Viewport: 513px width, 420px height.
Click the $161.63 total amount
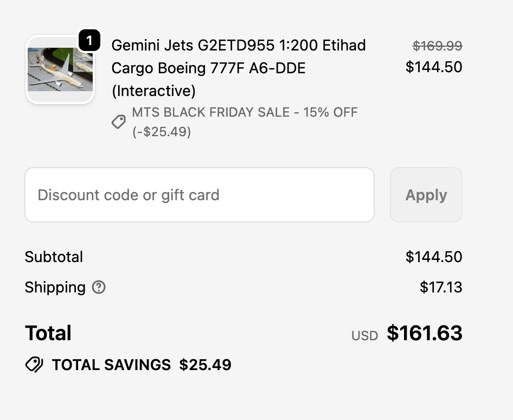pyautogui.click(x=425, y=333)
